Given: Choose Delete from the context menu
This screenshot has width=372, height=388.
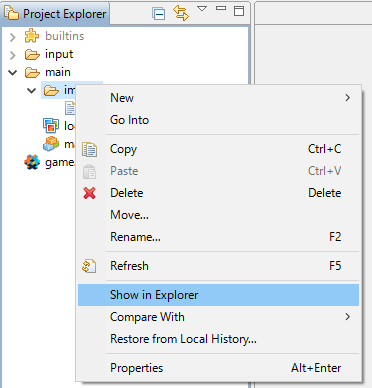Looking at the screenshot, I should [218, 193].
